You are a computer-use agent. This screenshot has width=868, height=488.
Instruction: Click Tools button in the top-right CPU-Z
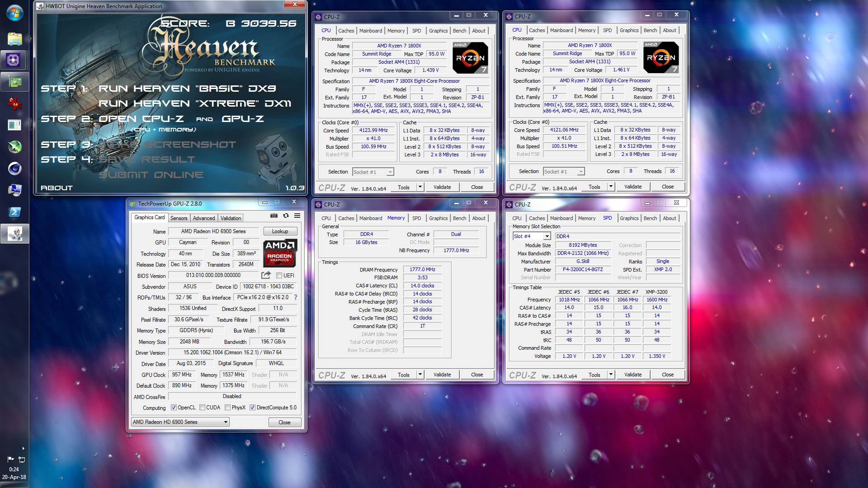coord(594,187)
